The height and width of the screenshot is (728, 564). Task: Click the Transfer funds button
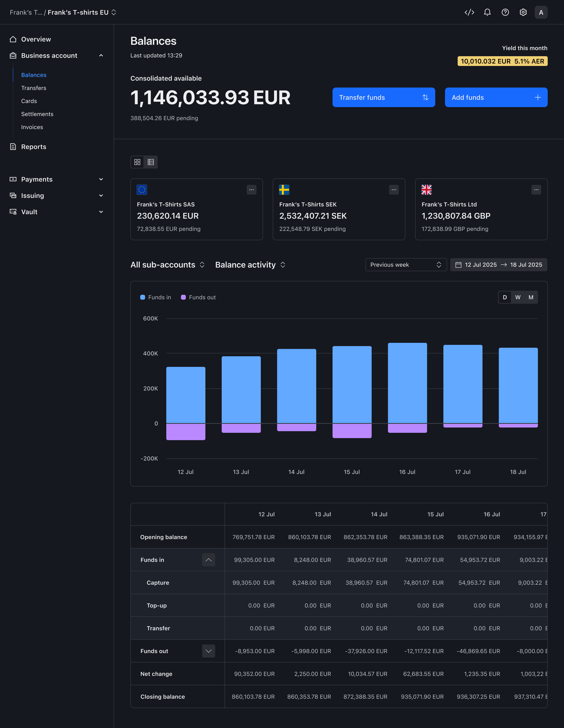pyautogui.click(x=383, y=97)
